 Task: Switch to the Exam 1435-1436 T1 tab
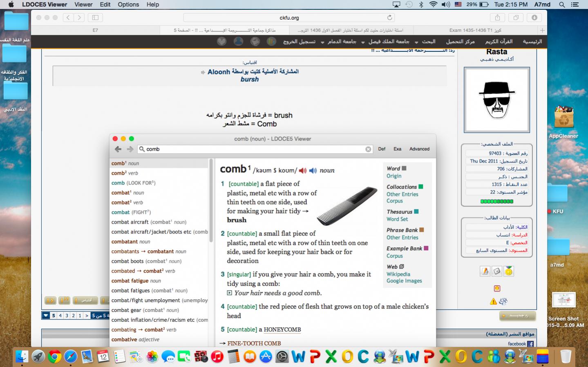(x=475, y=30)
